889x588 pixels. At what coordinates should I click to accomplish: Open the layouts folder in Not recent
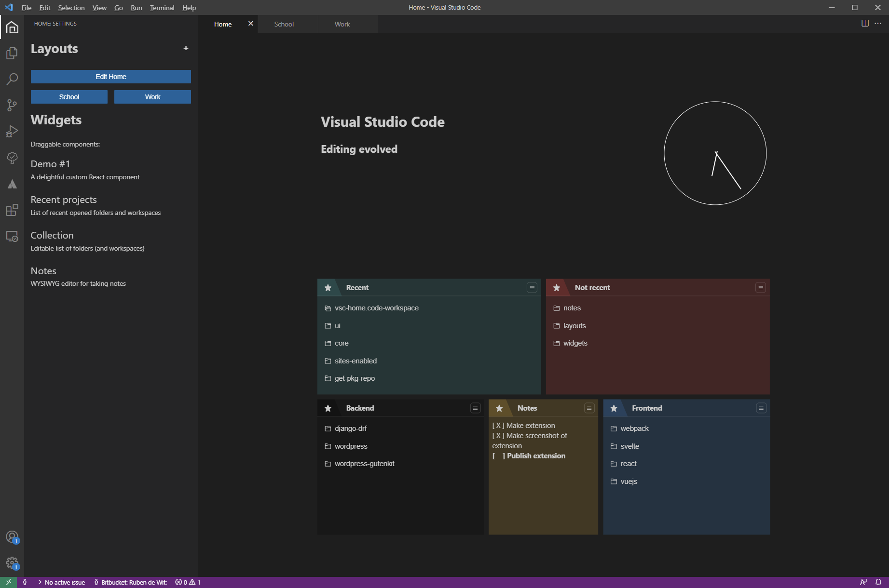coord(570,326)
